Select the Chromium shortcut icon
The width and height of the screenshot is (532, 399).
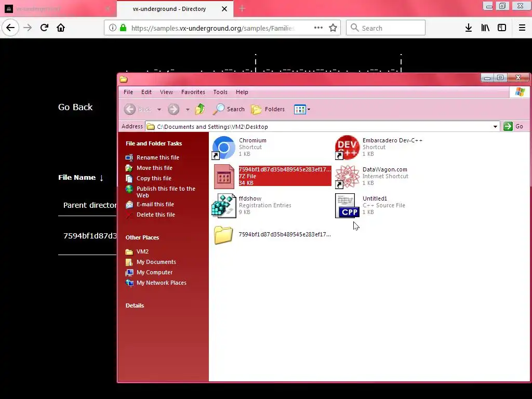click(223, 148)
